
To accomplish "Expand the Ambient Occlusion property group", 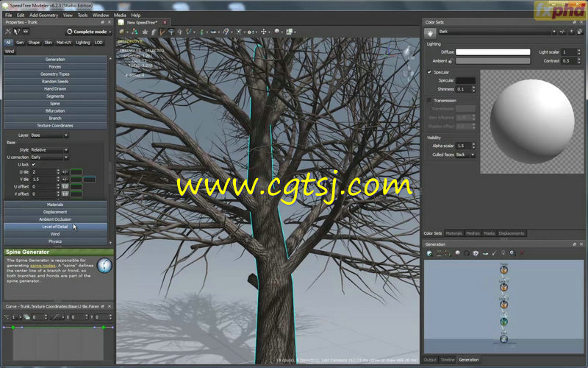I will (55, 219).
